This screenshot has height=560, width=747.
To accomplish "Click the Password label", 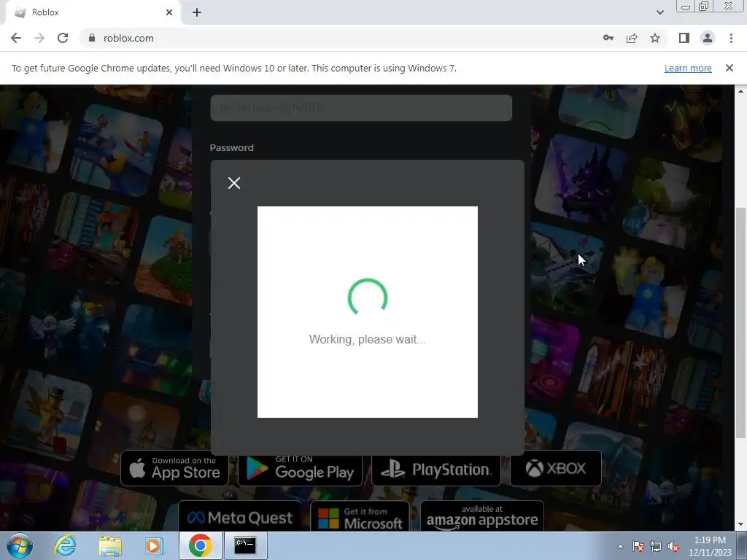I will click(x=231, y=147).
